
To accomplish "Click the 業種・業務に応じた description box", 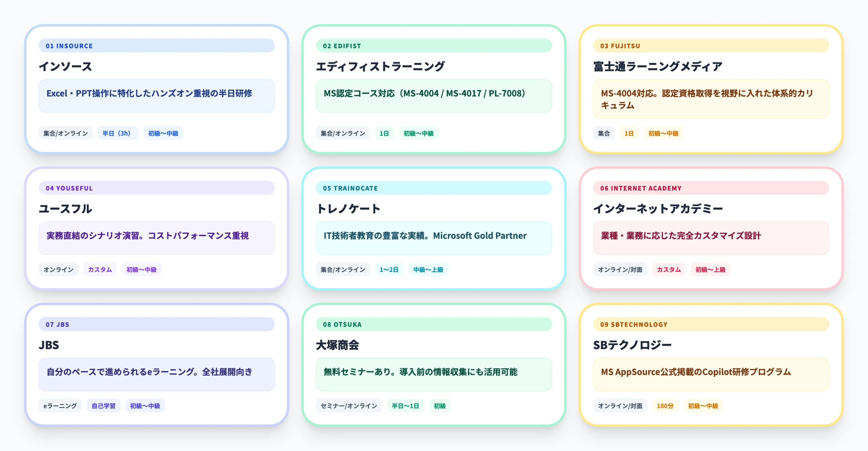I will click(x=711, y=238).
